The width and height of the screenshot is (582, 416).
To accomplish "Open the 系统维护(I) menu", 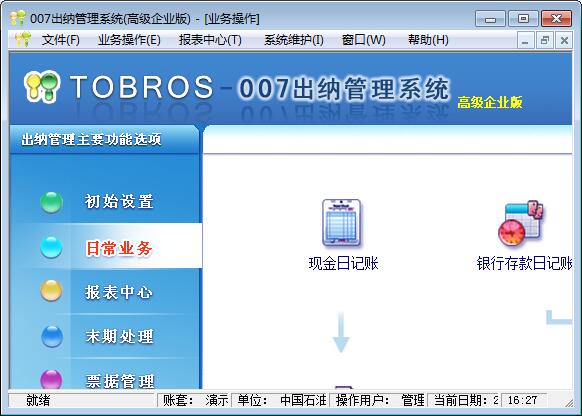I will pos(294,40).
